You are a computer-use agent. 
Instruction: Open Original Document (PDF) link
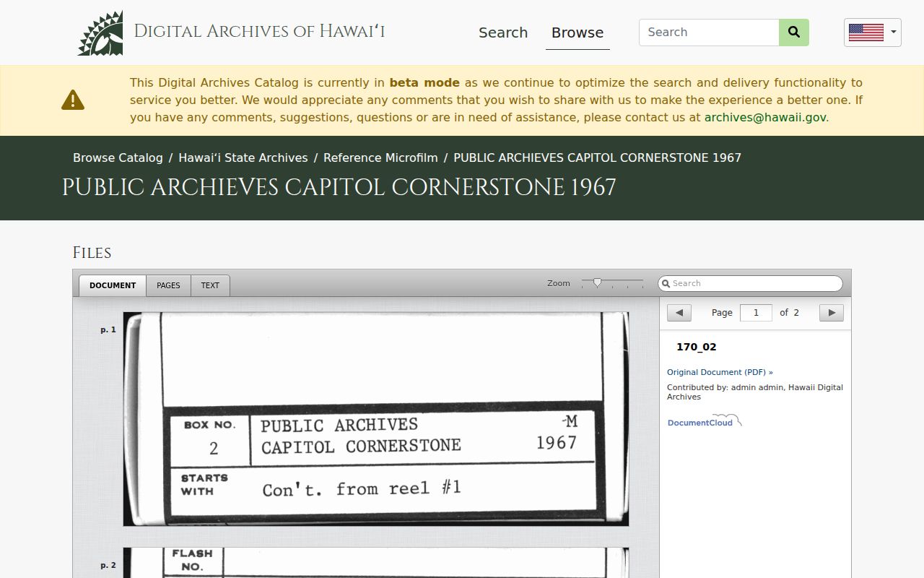[x=720, y=372]
